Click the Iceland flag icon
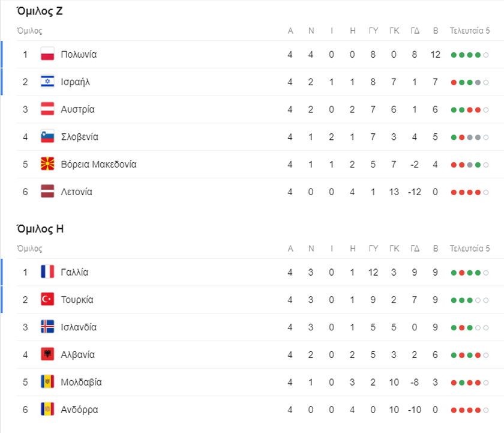 [47, 327]
